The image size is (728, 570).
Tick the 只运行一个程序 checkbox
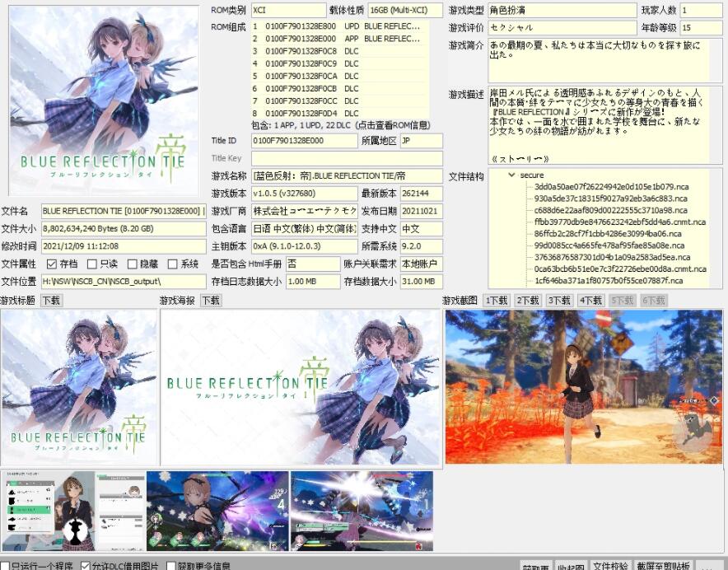coord(5,566)
